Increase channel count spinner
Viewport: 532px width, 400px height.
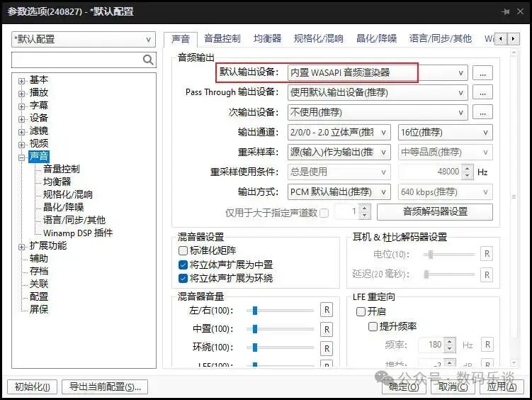[x=364, y=208]
